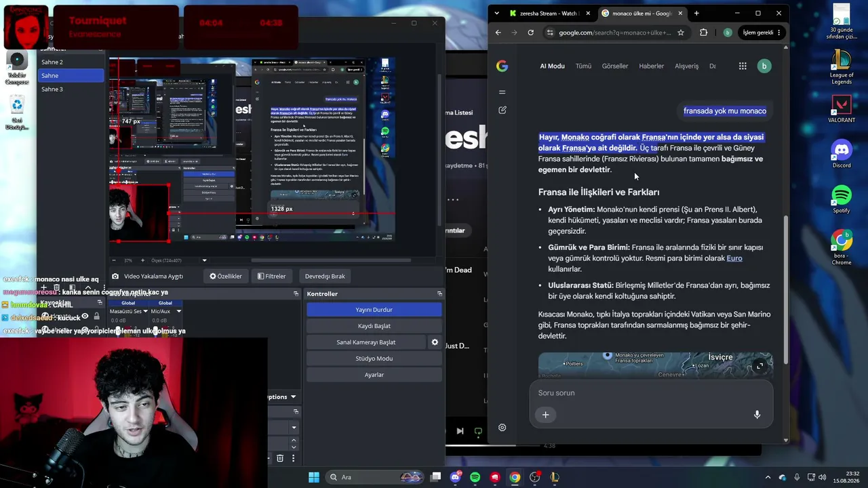Open the Google apps grid
This screenshot has width=868, height=488.
click(743, 66)
